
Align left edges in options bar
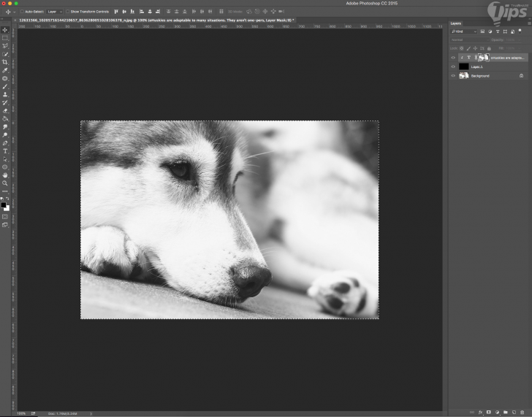pyautogui.click(x=142, y=12)
